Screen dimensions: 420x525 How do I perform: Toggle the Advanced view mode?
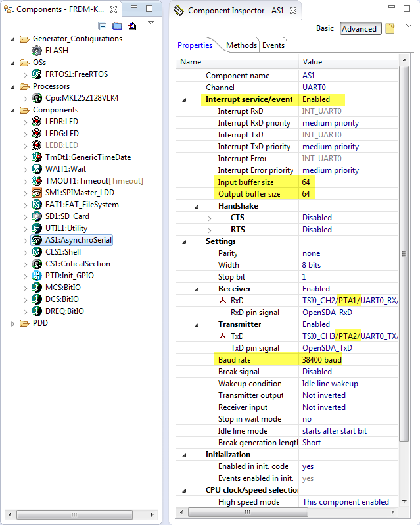tap(359, 28)
